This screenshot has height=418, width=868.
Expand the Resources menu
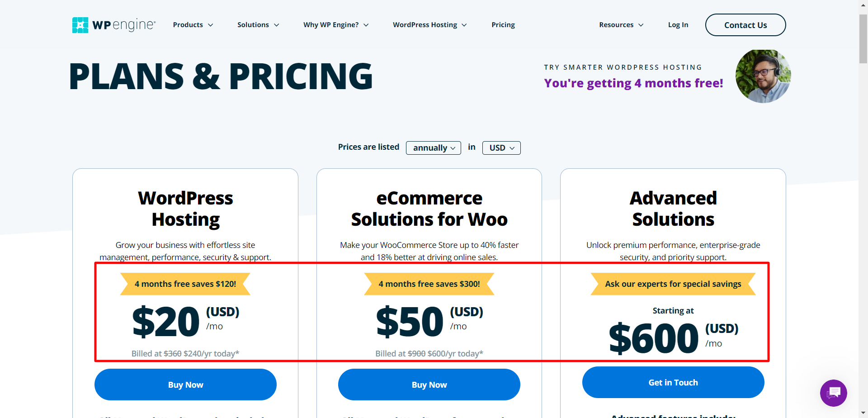621,25
